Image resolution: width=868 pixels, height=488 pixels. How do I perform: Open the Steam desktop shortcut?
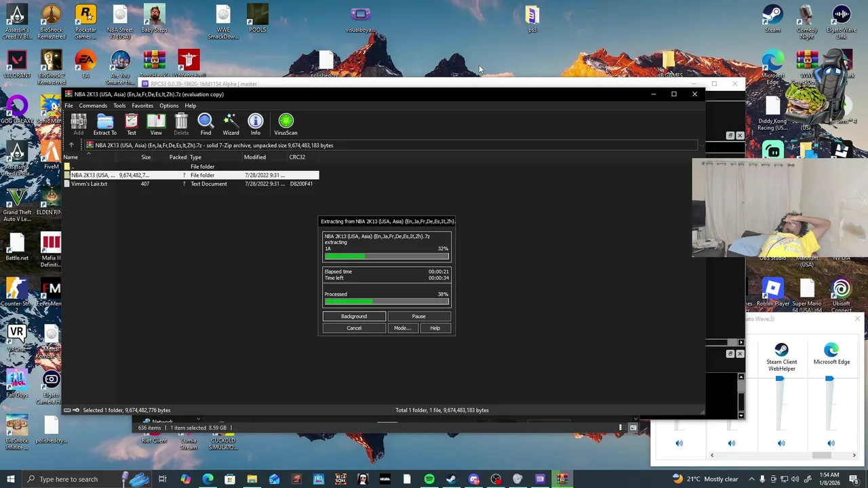pos(772,19)
